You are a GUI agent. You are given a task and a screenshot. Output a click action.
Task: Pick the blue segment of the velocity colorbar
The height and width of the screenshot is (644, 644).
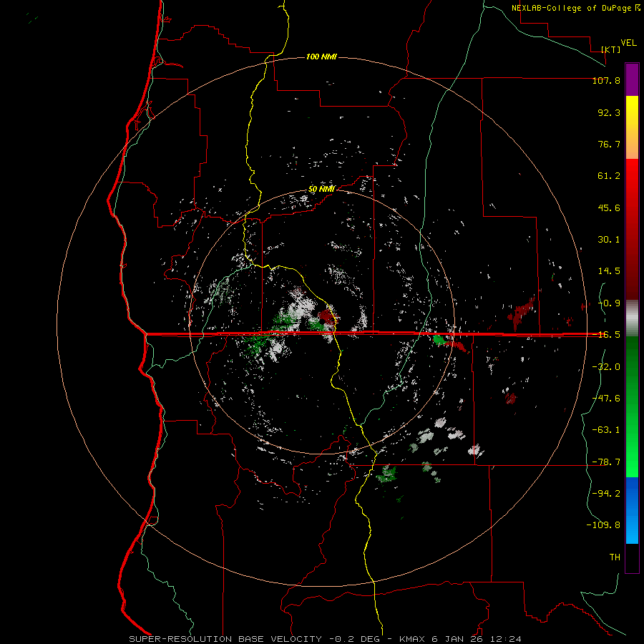pyautogui.click(x=632, y=510)
